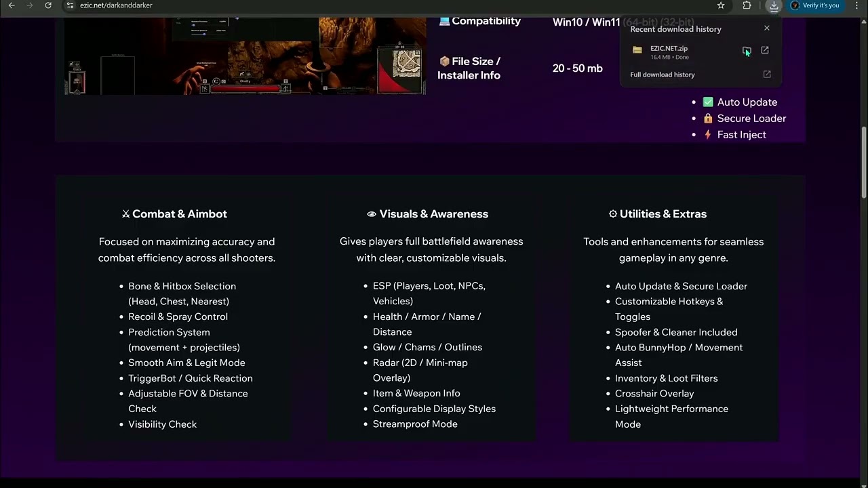Go back to the previous page
The height and width of the screenshot is (488, 868).
12,5
